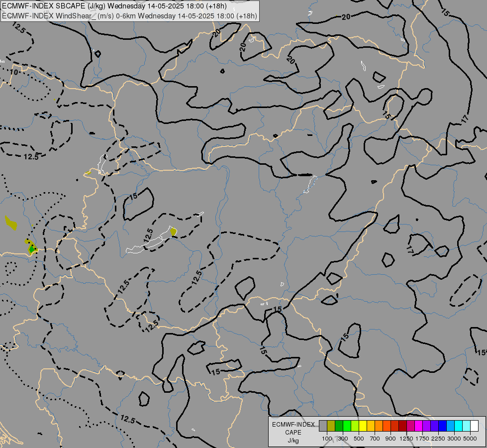Click the contour label 10 on the map
Viewport: 487px width, 448px height.
(13, 73)
